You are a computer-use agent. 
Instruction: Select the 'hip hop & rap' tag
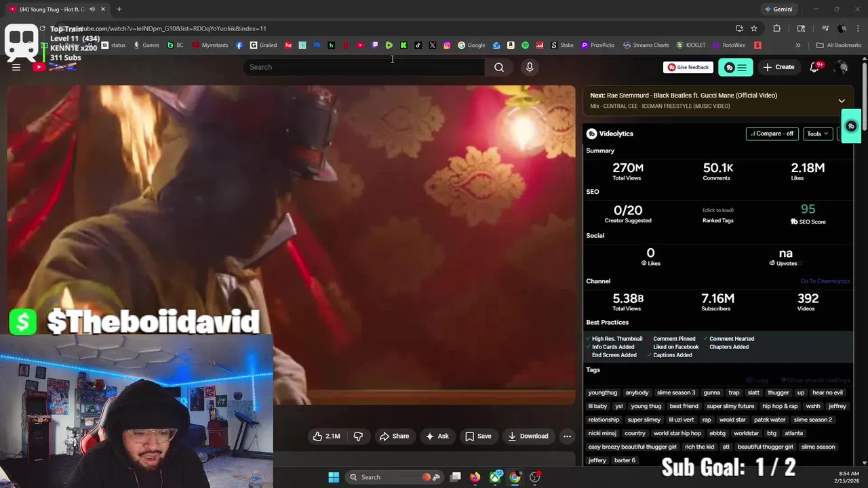780,406
